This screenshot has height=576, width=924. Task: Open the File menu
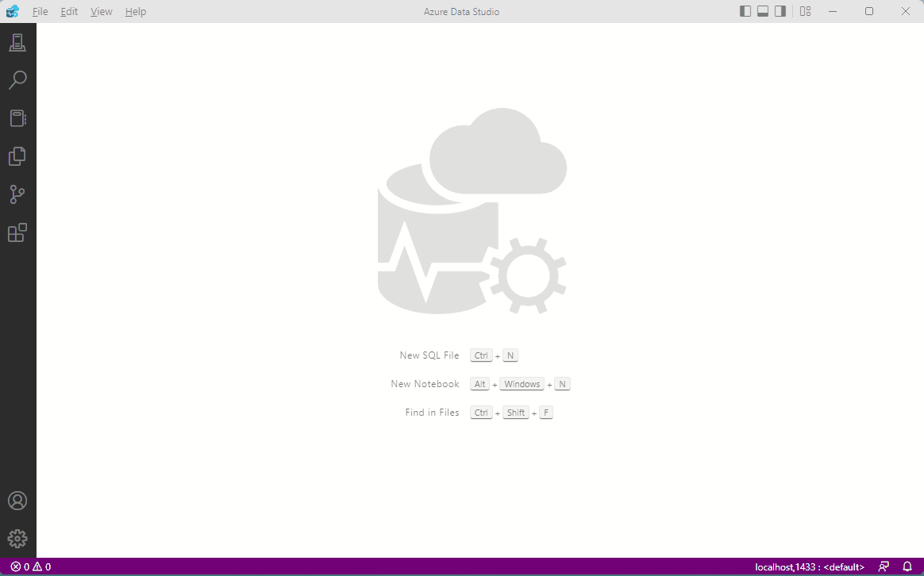[40, 12]
